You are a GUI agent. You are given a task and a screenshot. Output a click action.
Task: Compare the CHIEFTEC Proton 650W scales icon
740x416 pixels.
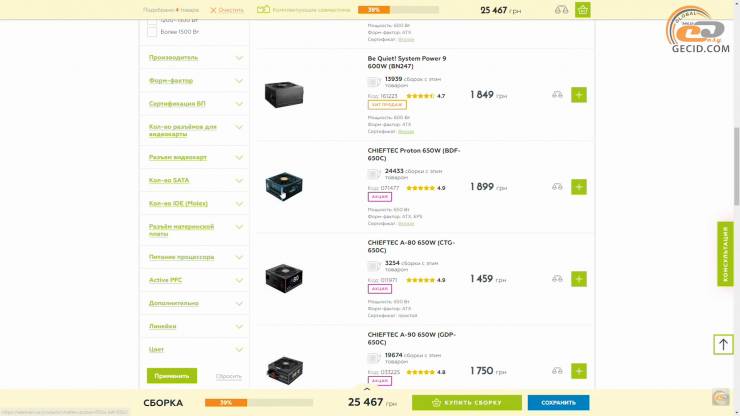coord(557,187)
